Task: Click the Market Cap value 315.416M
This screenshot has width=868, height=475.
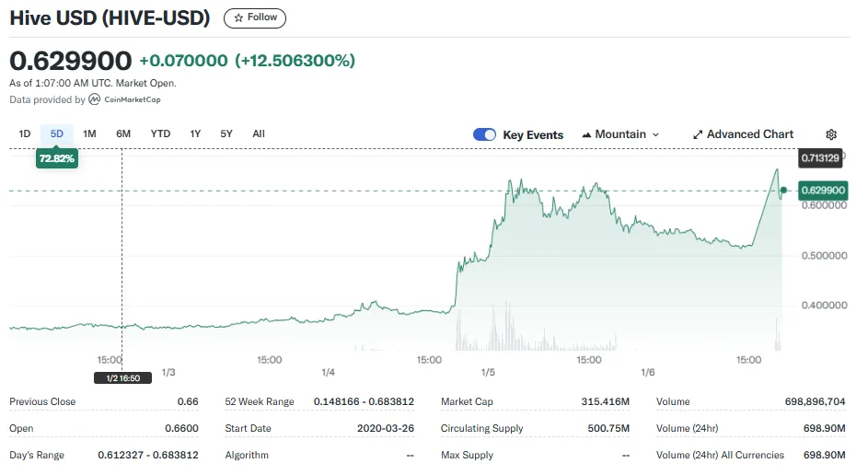Action: point(605,402)
